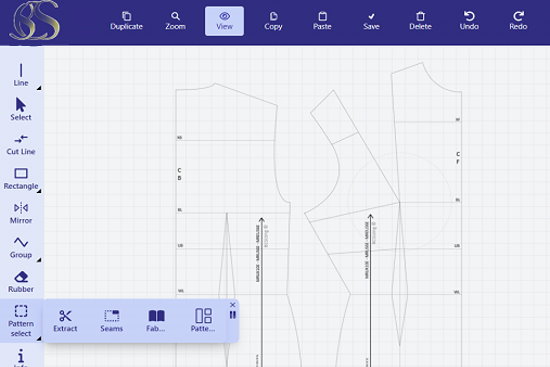Expand the Line tool submenu arrow
The width and height of the screenshot is (550, 367).
pyautogui.click(x=39, y=88)
